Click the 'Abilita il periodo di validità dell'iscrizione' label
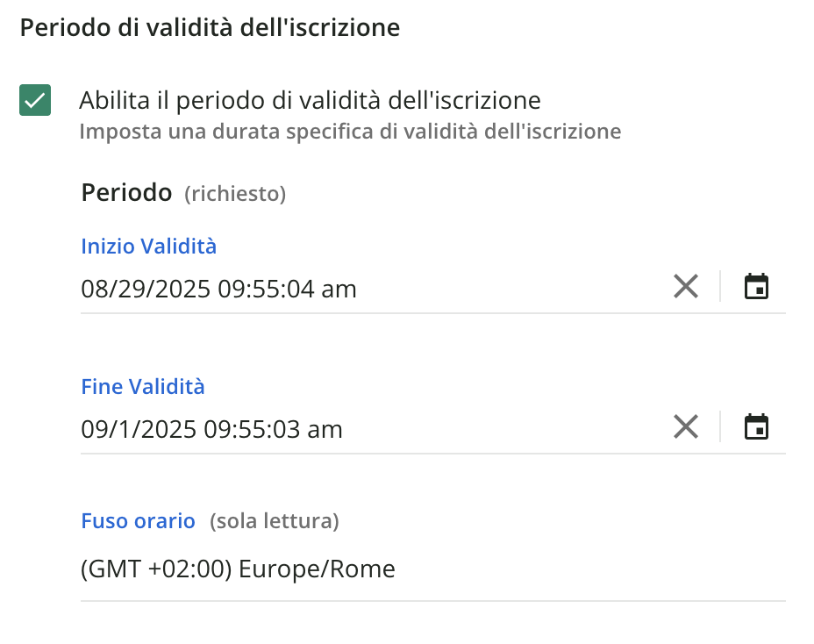814x644 pixels. pyautogui.click(x=310, y=100)
